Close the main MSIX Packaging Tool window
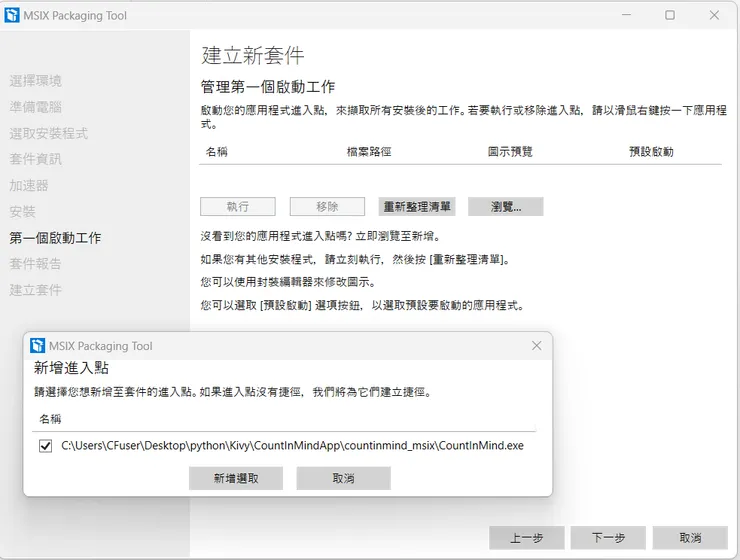 pos(714,15)
